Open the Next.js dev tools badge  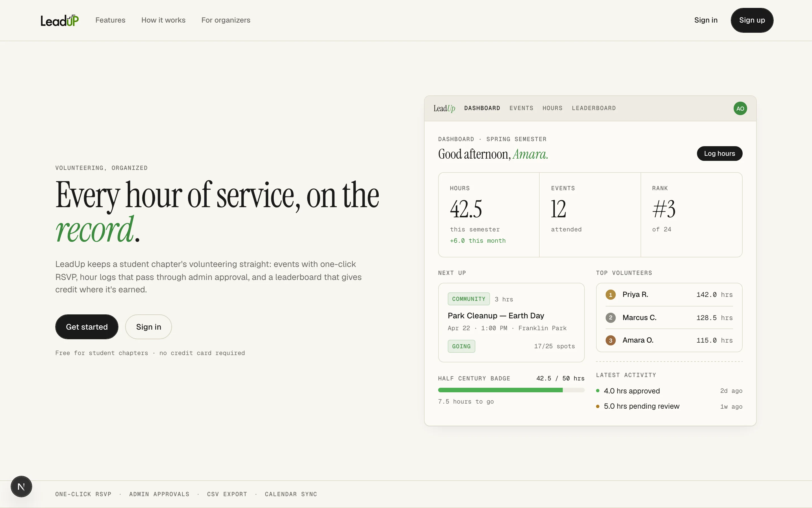[21, 487]
